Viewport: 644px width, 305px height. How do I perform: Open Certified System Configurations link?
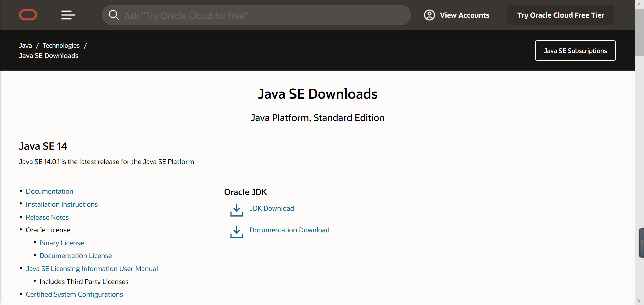pyautogui.click(x=74, y=294)
